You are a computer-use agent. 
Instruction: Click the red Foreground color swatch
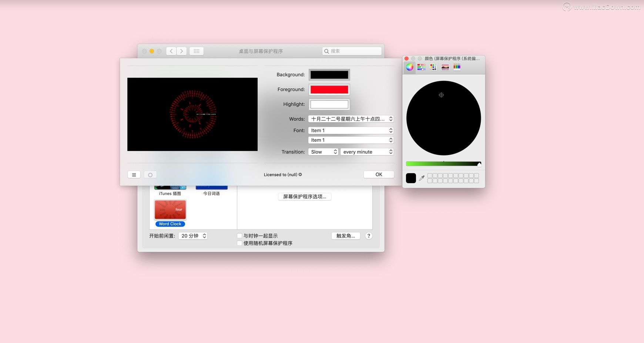(329, 89)
